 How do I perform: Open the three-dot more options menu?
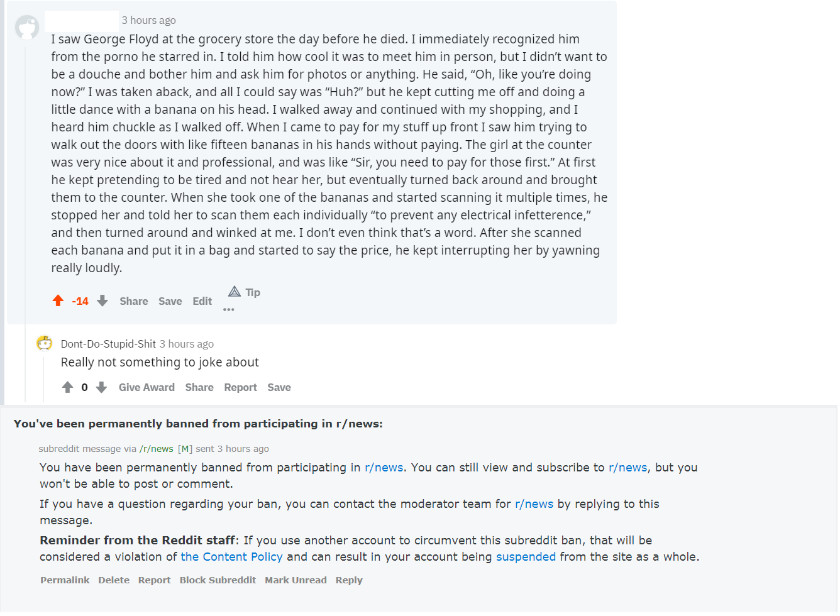coord(229,310)
